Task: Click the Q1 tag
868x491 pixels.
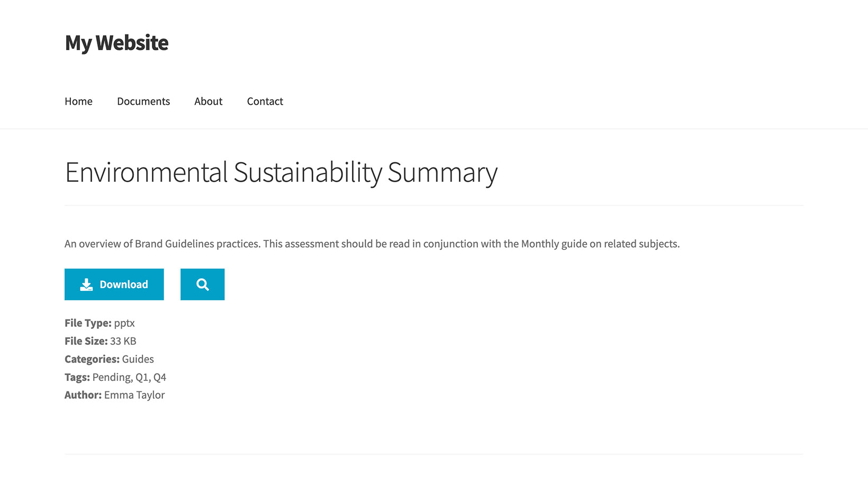Action: pos(142,377)
